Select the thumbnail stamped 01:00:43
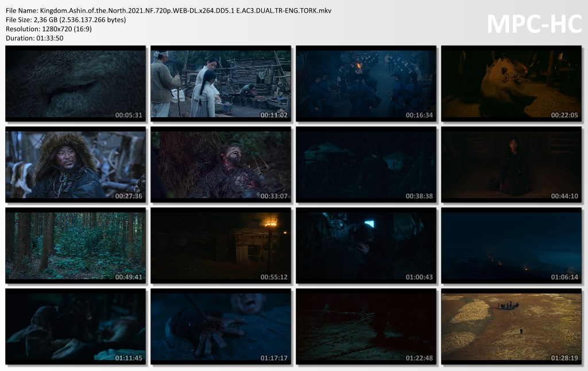This screenshot has height=371, width=588. pos(366,246)
